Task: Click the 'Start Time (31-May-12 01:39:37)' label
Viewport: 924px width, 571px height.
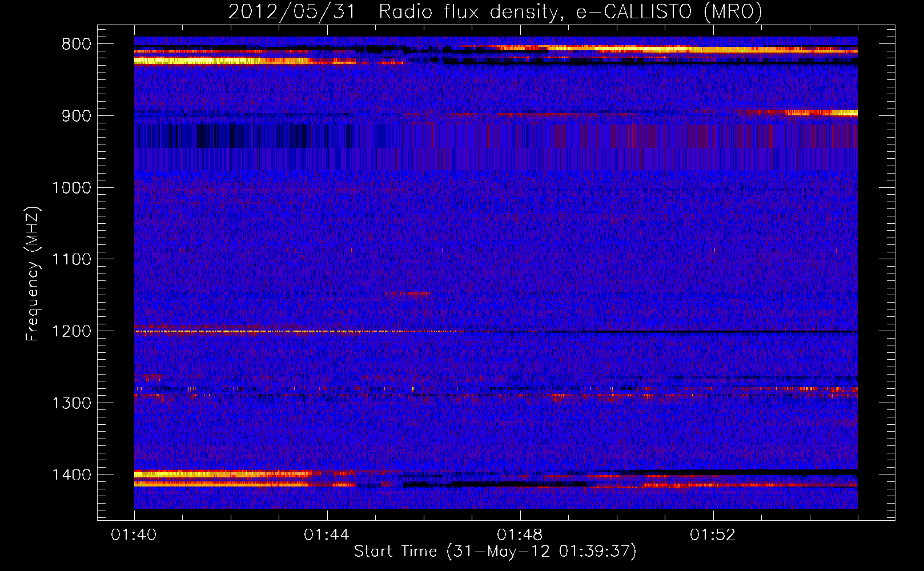Action: [x=495, y=552]
